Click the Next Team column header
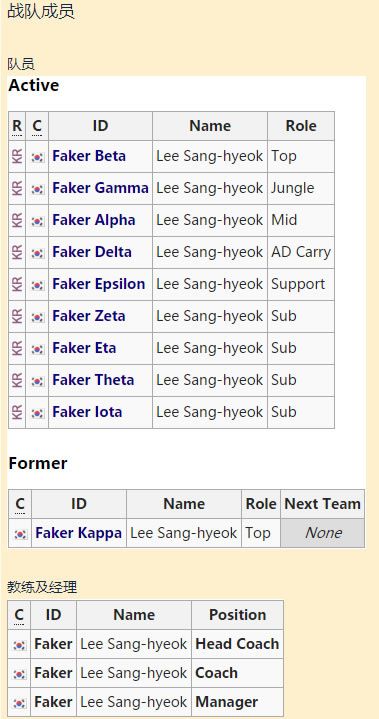Image resolution: width=379 pixels, height=719 pixels. pyautogui.click(x=323, y=504)
